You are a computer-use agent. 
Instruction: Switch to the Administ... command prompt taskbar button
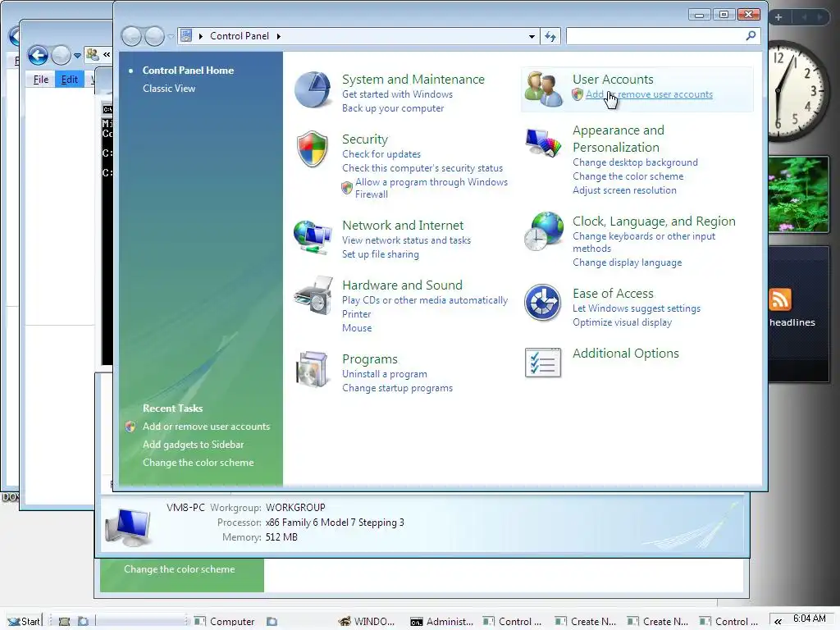coord(442,622)
